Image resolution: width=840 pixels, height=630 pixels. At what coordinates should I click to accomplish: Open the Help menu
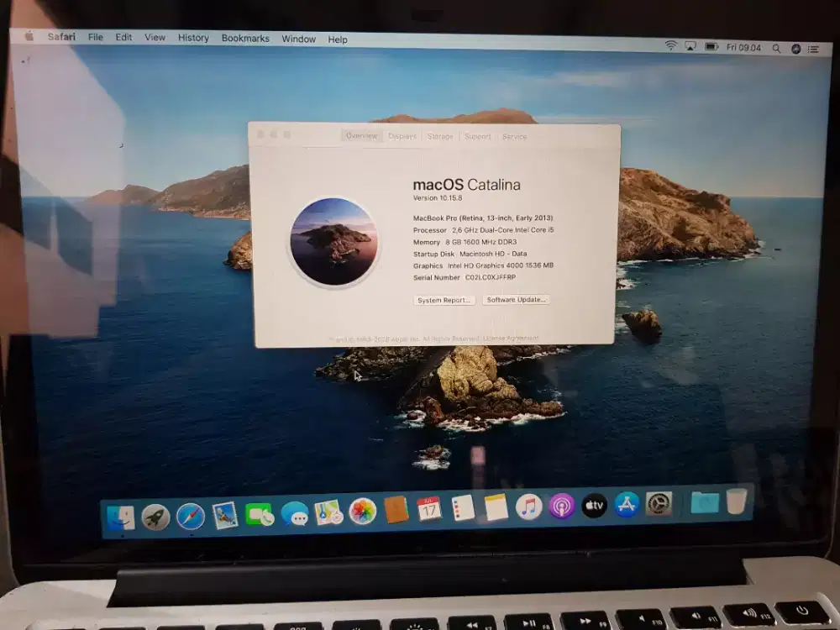[x=338, y=39]
